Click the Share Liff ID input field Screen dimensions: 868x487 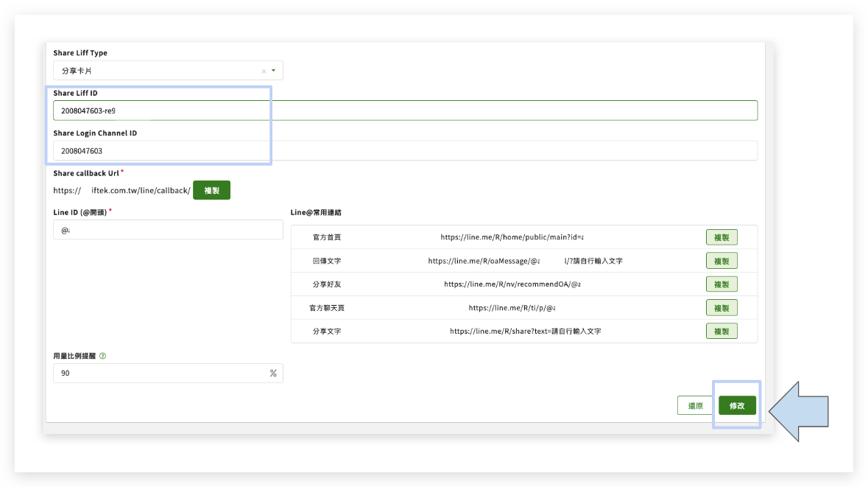pos(405,111)
